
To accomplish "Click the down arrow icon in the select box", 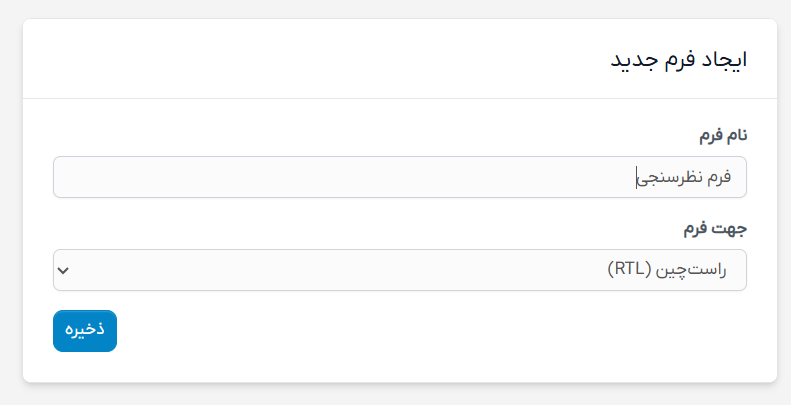I will pyautogui.click(x=63, y=270).
